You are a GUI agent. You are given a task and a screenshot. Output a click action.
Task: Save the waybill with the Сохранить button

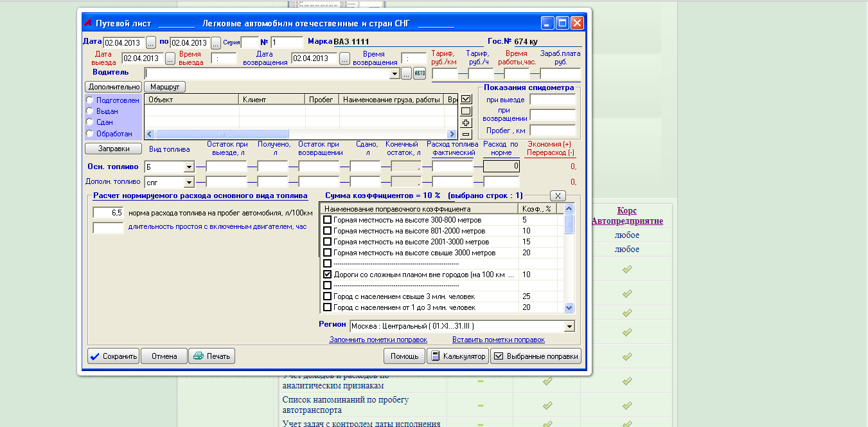pos(113,356)
